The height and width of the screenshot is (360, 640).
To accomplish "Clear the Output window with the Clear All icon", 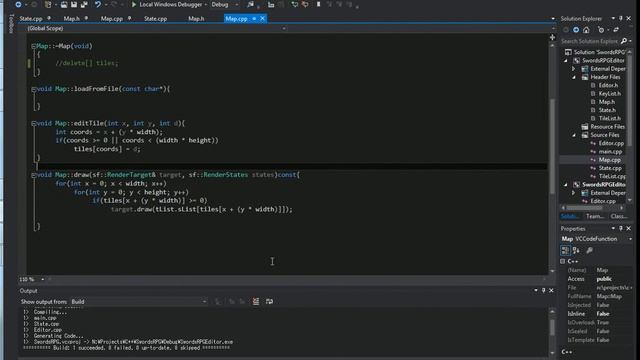I will click(256, 302).
